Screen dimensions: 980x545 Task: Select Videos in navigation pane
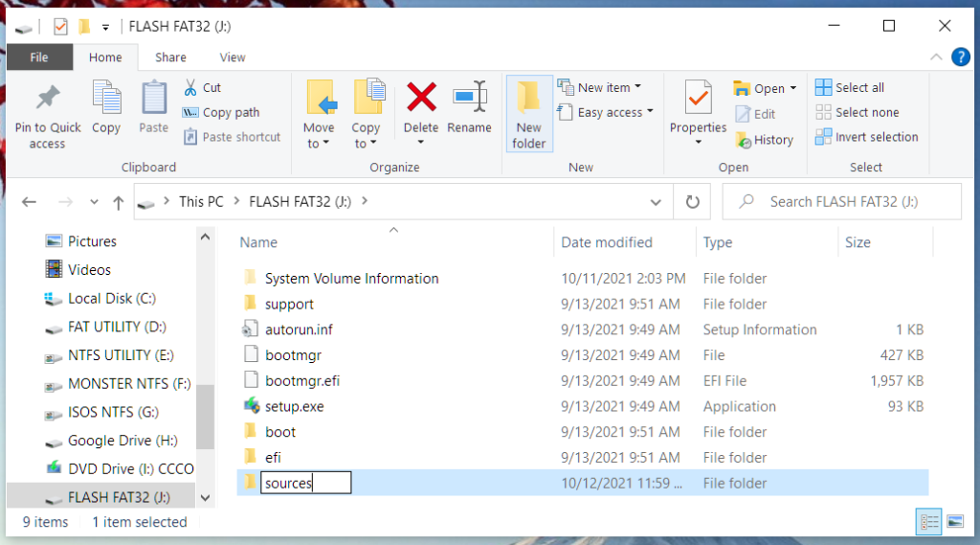point(78,270)
